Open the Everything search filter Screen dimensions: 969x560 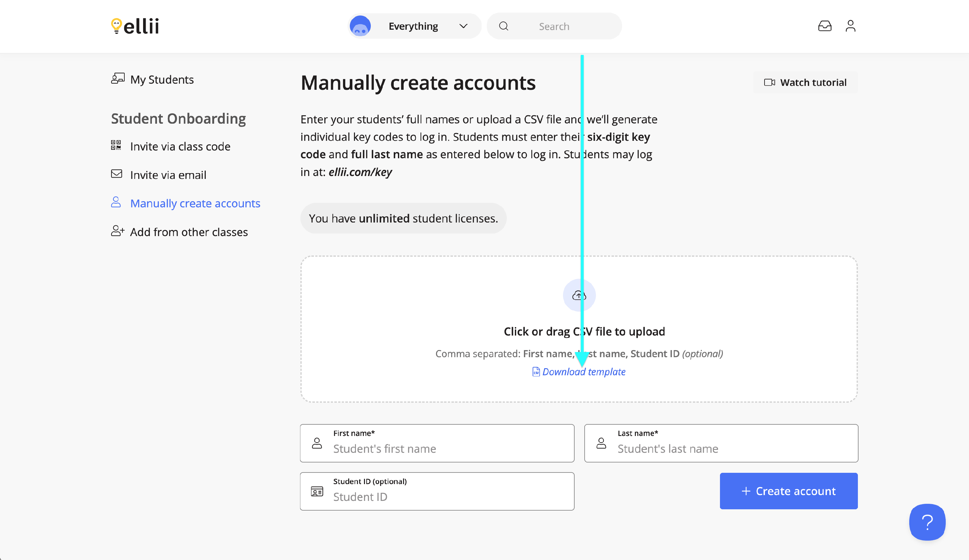coord(413,26)
